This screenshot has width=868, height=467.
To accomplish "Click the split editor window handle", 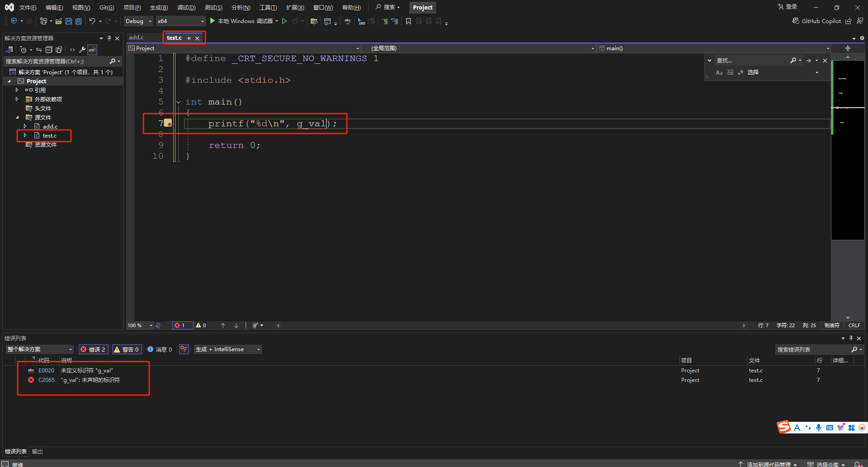I will click(848, 48).
